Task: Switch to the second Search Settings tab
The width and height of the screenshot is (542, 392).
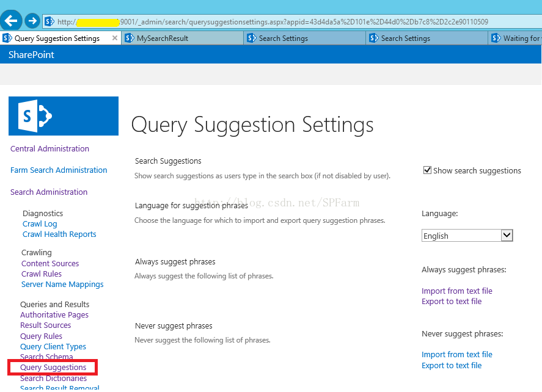Action: [x=427, y=38]
